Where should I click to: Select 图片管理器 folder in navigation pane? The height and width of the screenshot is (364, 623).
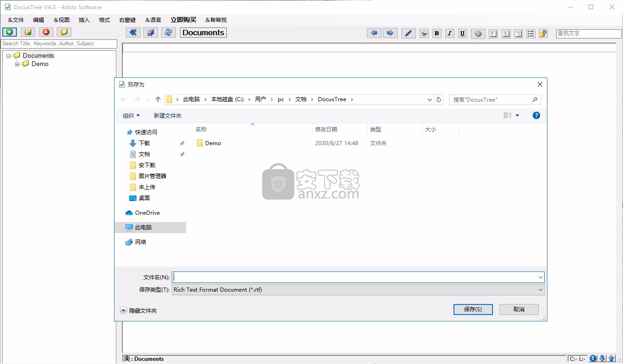(153, 176)
